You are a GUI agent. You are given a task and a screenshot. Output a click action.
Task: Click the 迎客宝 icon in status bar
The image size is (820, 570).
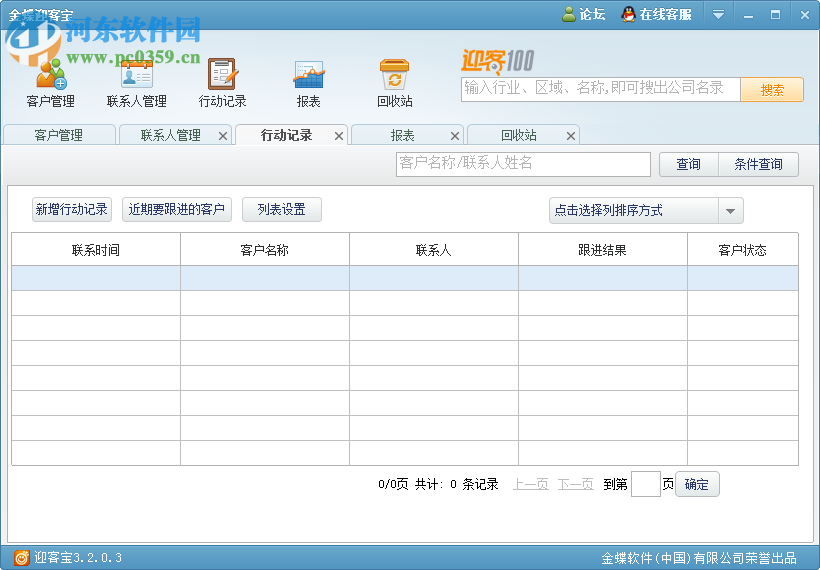coord(21,557)
